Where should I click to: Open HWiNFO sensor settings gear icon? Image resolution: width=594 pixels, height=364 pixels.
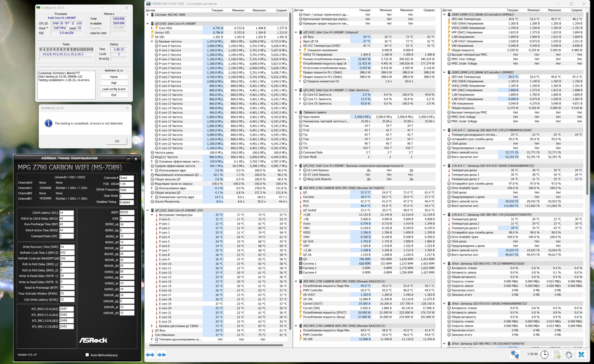569,354
